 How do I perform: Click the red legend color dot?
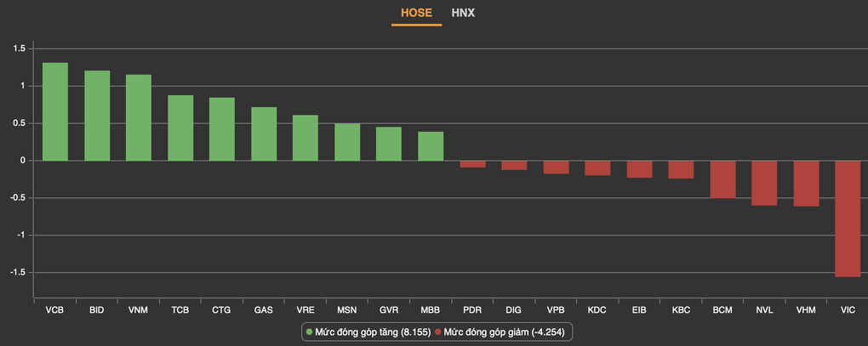tap(438, 332)
